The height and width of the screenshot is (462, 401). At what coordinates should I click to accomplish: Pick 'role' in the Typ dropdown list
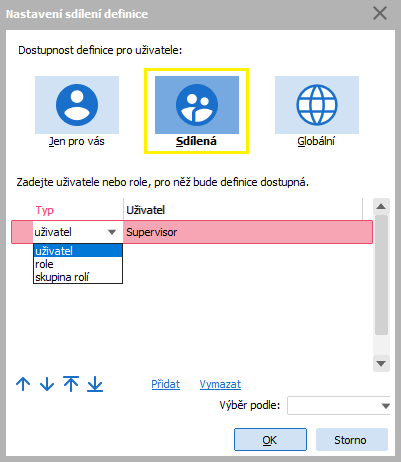pyautogui.click(x=78, y=264)
